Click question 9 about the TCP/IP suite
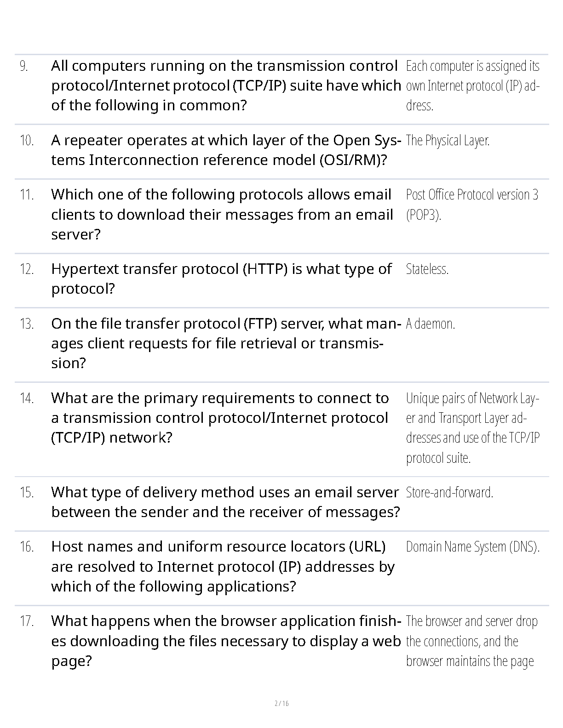This screenshot has height=728, width=563. [225, 85]
